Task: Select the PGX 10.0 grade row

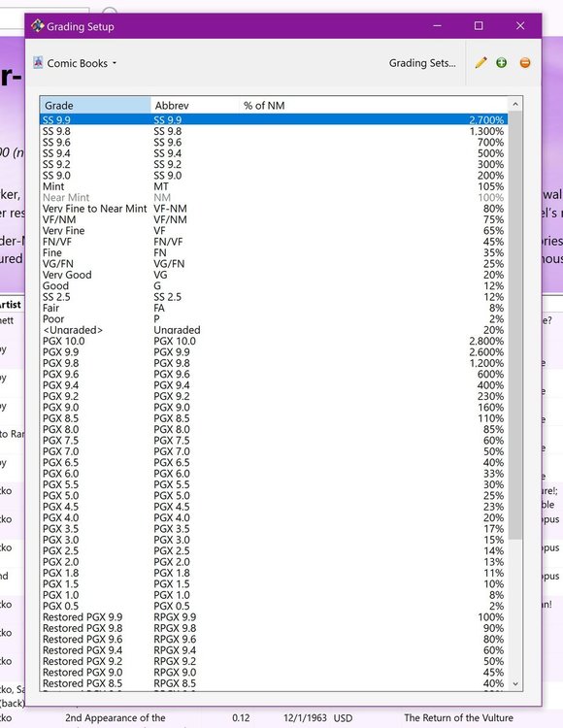Action: coord(274,342)
